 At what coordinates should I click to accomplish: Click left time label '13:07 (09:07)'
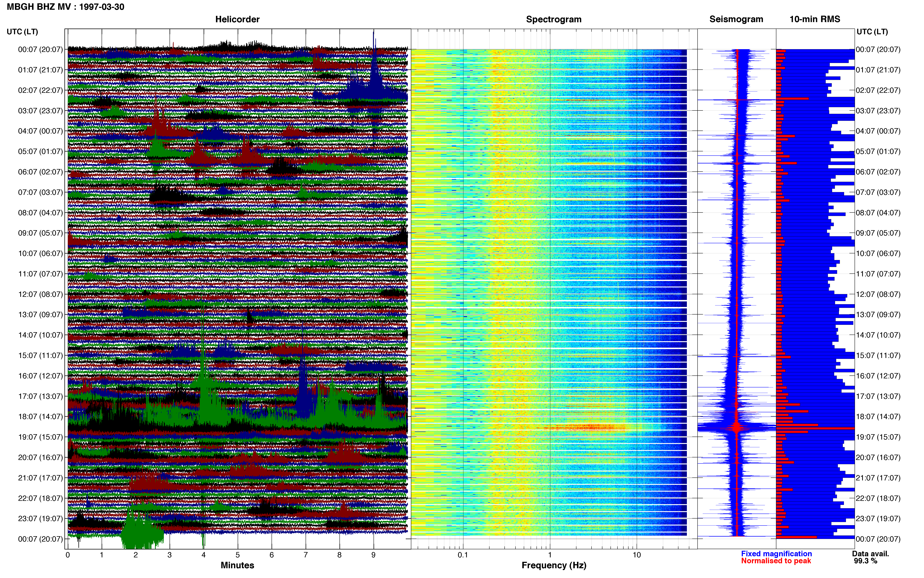[x=40, y=315]
